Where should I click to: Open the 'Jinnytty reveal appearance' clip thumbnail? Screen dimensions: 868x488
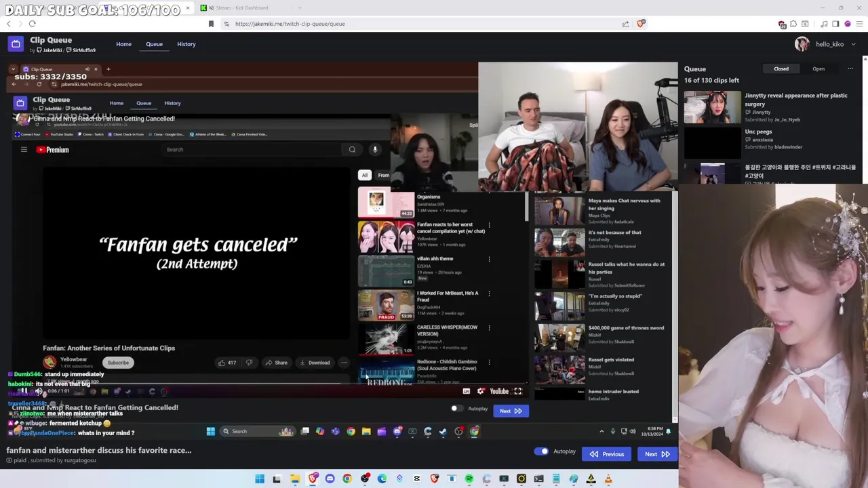pos(712,108)
